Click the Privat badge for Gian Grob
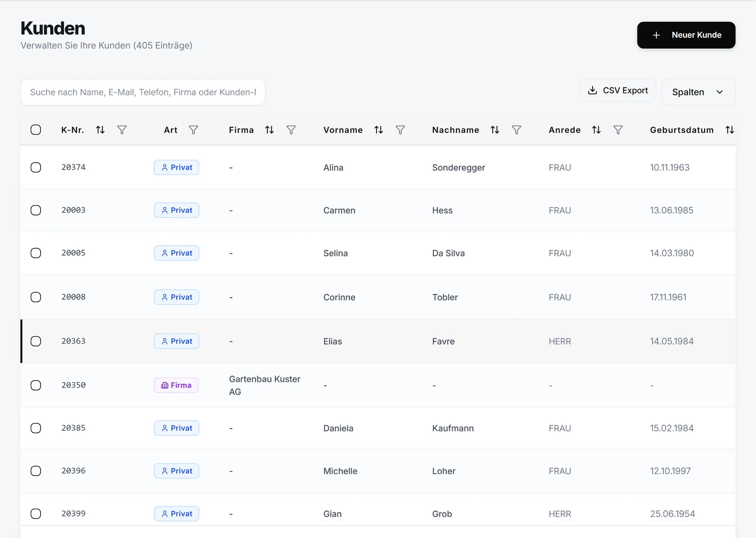 coord(176,513)
